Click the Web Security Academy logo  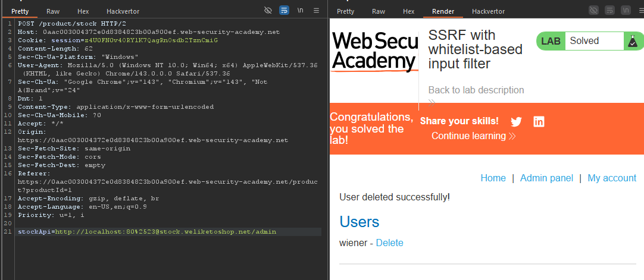tap(375, 52)
